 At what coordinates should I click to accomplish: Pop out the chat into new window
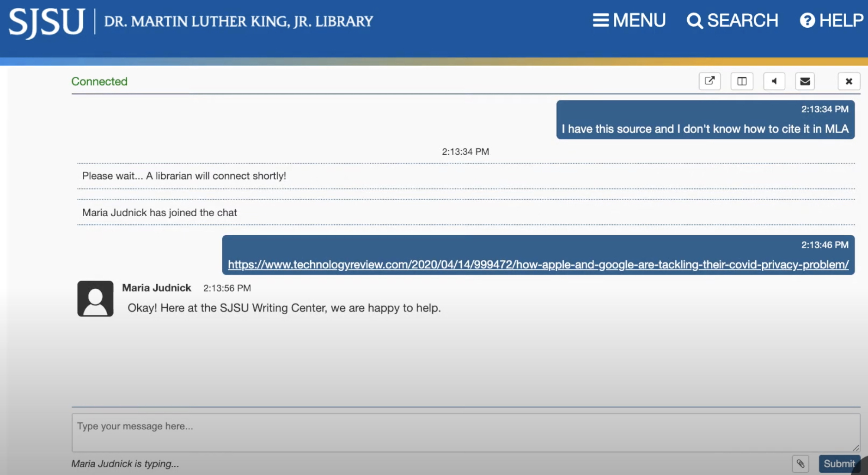(709, 81)
